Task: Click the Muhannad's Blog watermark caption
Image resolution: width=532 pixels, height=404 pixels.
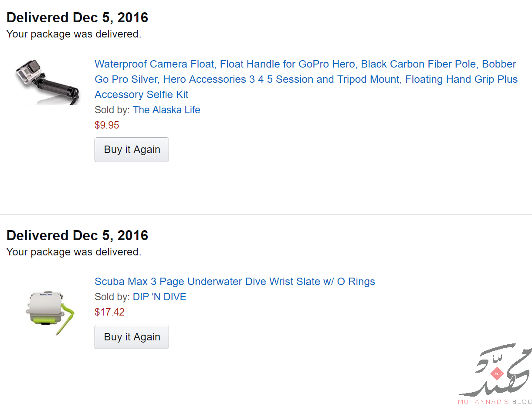Action: (495, 401)
